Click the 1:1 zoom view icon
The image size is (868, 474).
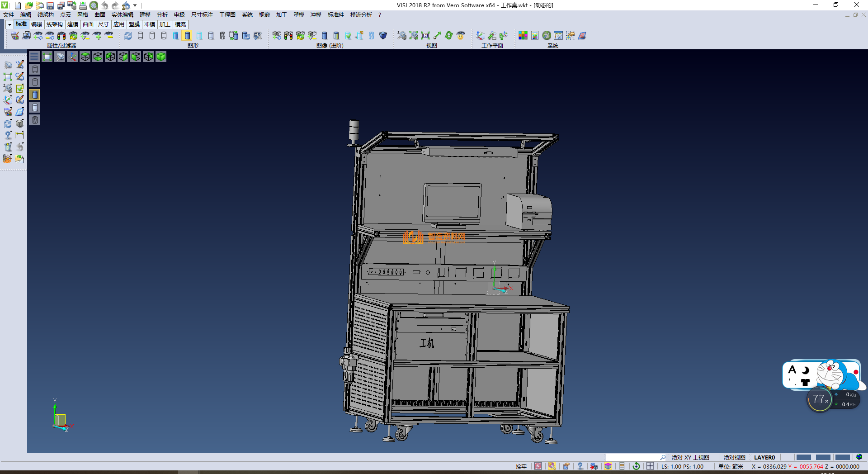click(425, 35)
